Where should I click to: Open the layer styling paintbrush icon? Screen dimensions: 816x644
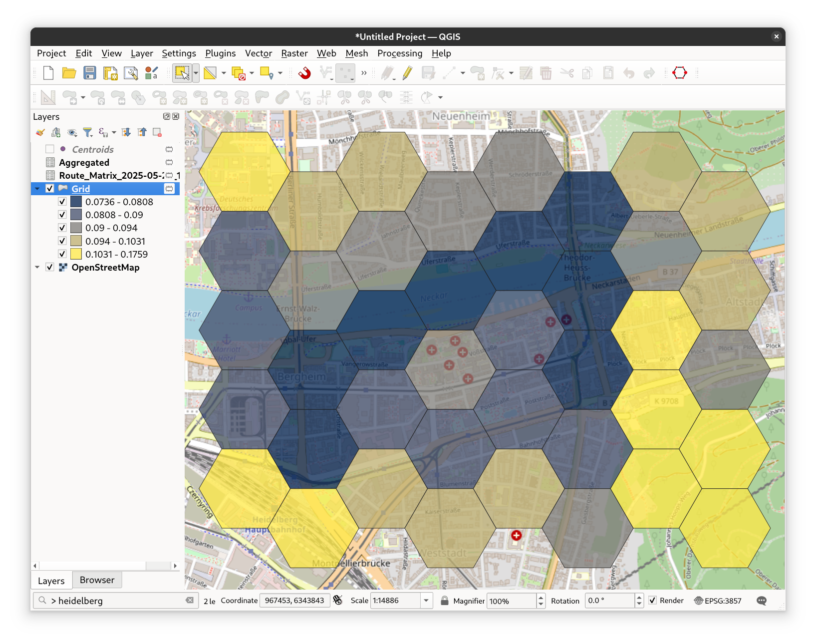click(40, 132)
